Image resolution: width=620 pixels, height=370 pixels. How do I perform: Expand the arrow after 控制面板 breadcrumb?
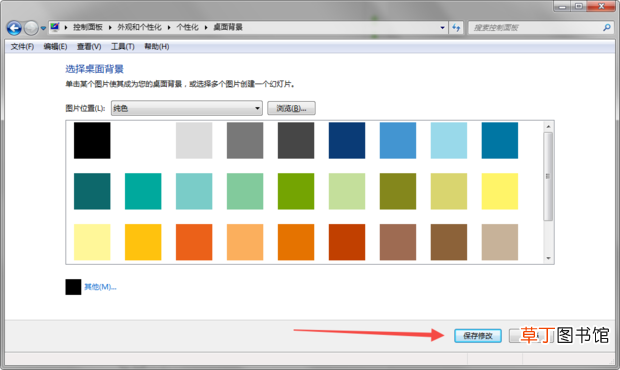pos(110,27)
